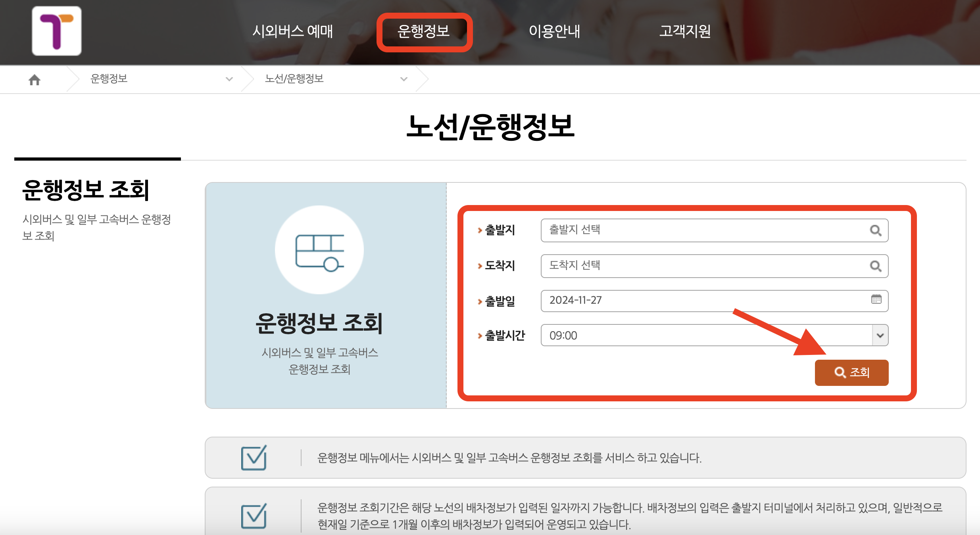Click the home icon in the breadcrumb
This screenshot has width=980, height=535.
pyautogui.click(x=35, y=79)
